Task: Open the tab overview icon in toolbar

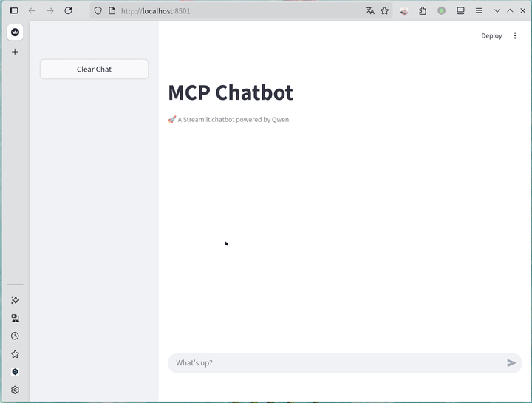Action: tap(460, 11)
